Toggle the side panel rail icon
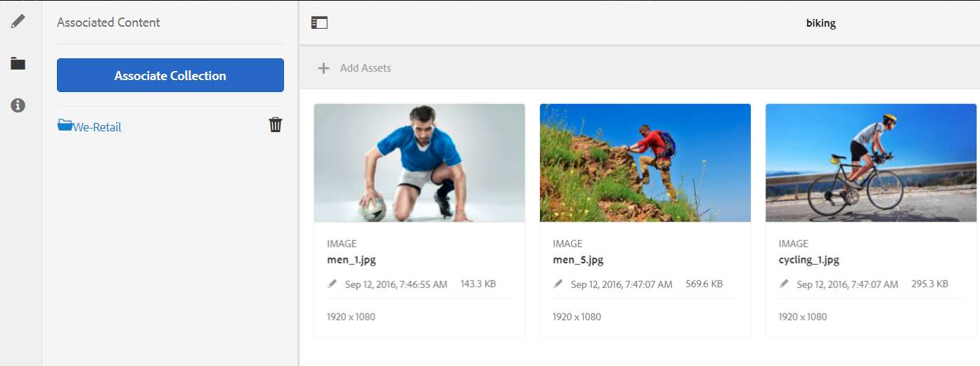The height and width of the screenshot is (366, 980). coord(319,22)
